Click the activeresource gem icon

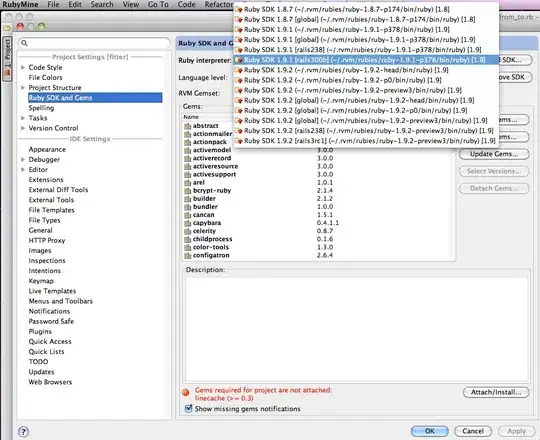pos(187,166)
